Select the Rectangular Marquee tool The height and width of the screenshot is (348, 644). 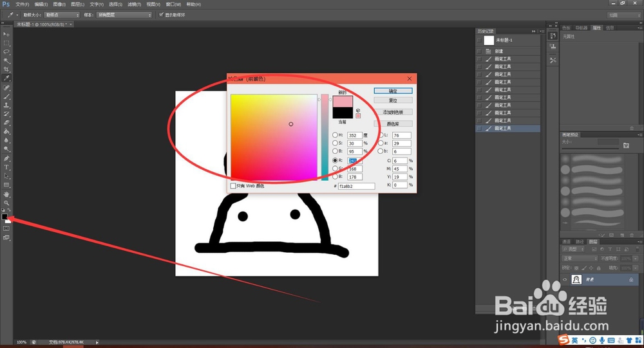6,43
